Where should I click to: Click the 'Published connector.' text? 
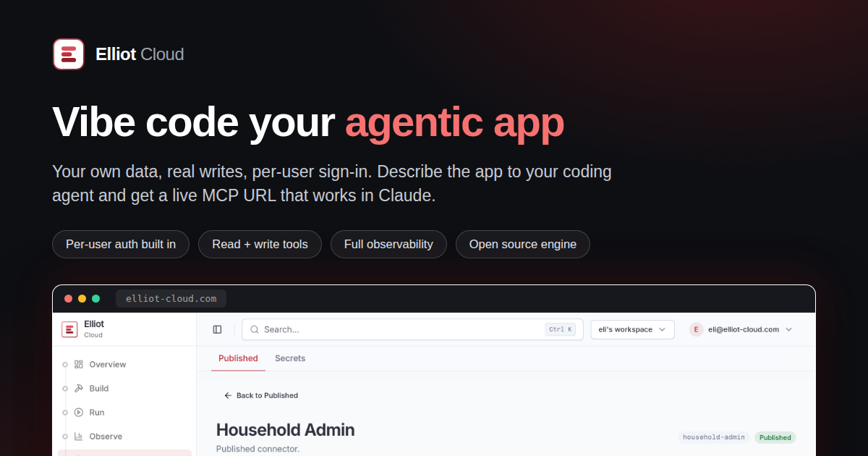coord(258,449)
